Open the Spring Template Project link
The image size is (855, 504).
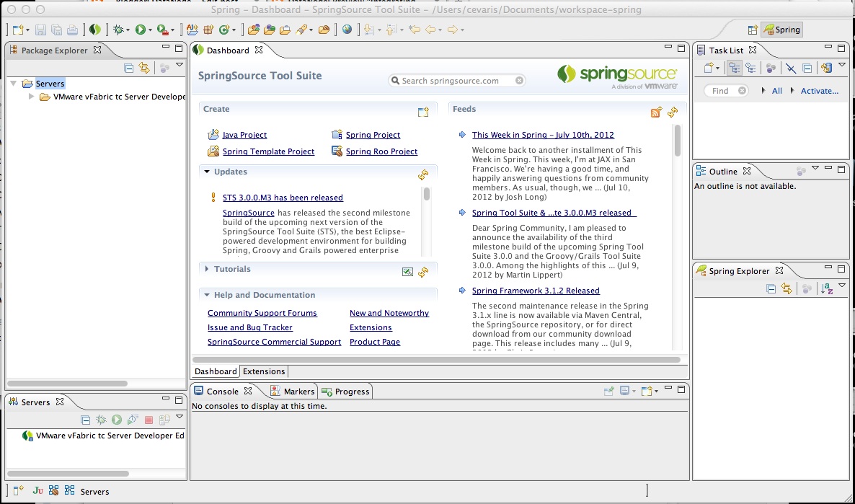[268, 151]
